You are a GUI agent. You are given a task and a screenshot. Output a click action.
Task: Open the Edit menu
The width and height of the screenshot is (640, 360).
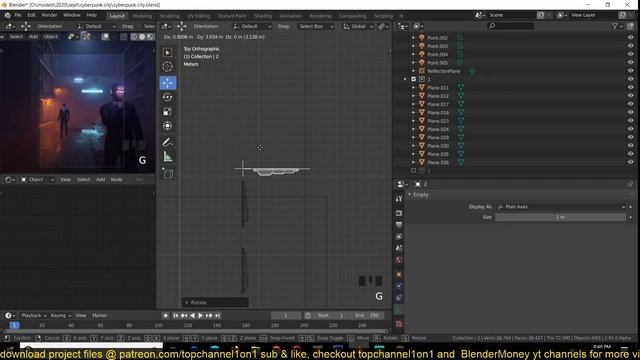31,15
